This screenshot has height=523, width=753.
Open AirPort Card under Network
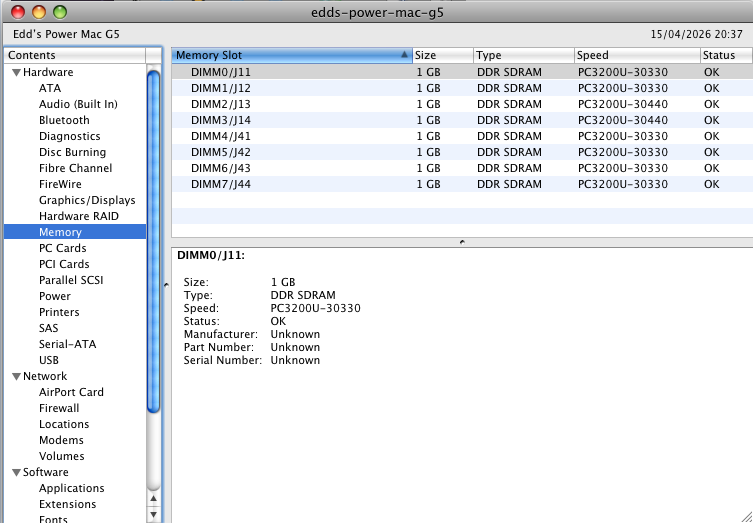click(x=71, y=392)
